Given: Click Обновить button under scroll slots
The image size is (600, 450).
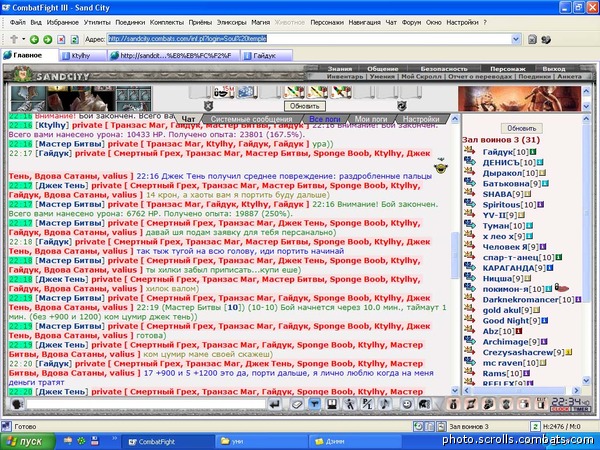Looking at the screenshot, I should click(x=305, y=106).
